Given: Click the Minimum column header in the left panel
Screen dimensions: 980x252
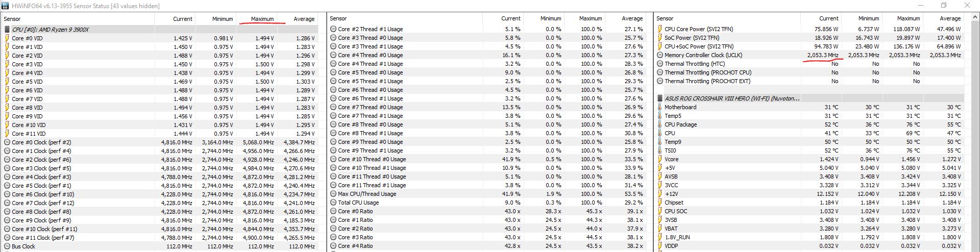Looking at the screenshot, I should pyautogui.click(x=223, y=19).
